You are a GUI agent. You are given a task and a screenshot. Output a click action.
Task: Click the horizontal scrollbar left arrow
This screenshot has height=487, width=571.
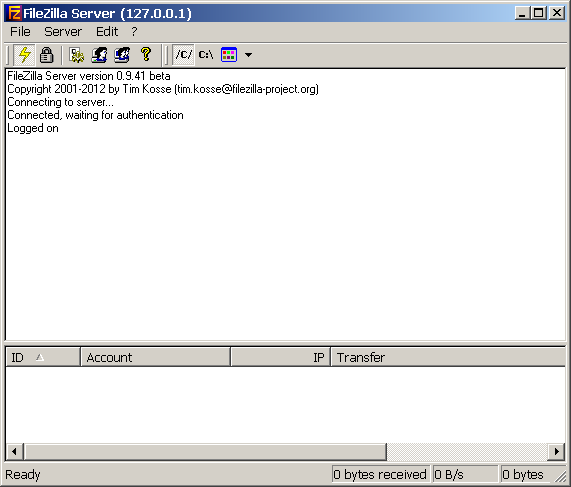click(x=15, y=452)
